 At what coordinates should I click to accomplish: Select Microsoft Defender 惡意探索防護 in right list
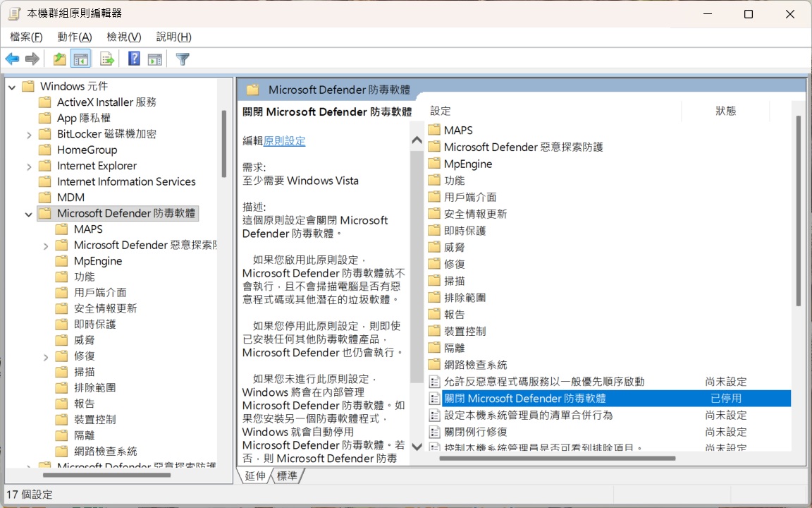point(524,147)
